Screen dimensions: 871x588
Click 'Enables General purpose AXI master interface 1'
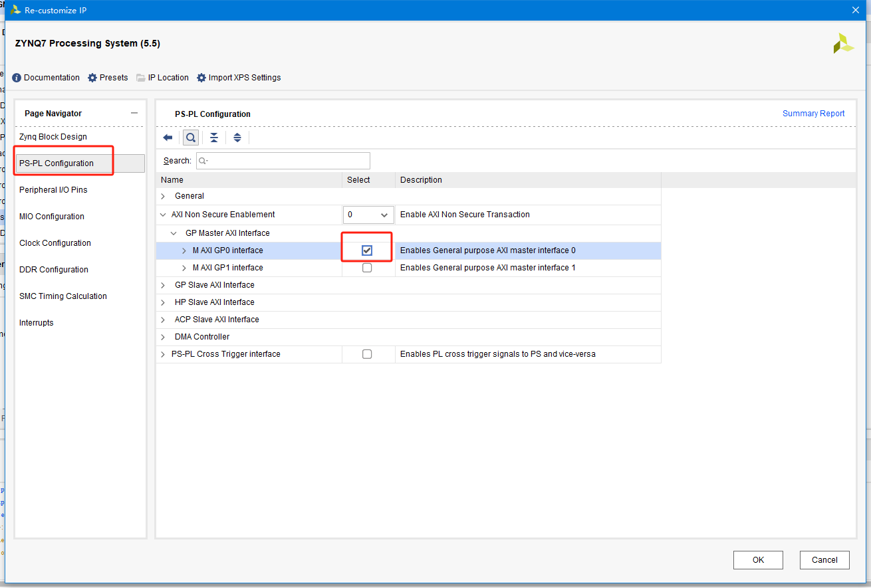pos(488,268)
